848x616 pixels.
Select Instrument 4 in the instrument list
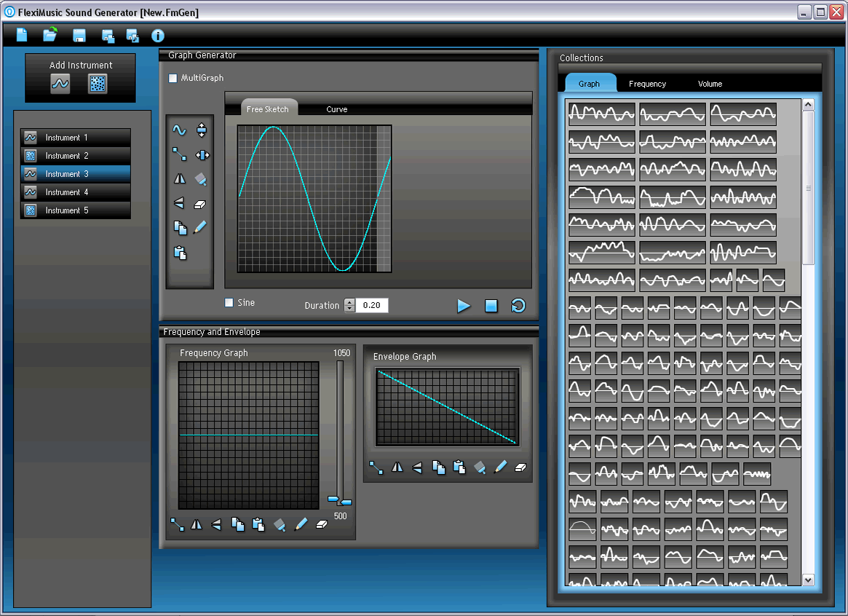click(76, 192)
